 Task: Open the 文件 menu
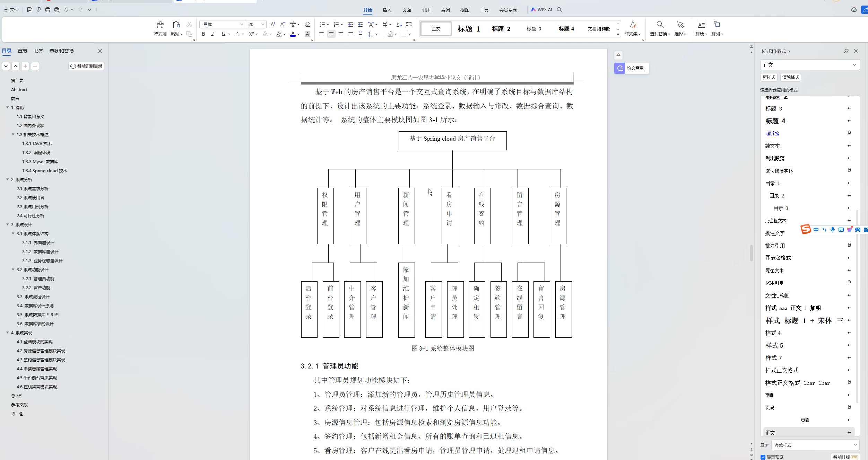point(11,10)
